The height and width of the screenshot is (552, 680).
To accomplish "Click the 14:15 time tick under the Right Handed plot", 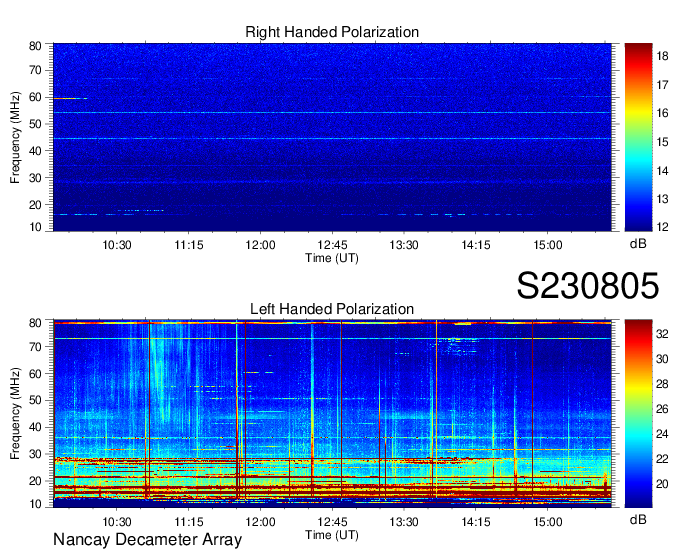I will tap(476, 245).
